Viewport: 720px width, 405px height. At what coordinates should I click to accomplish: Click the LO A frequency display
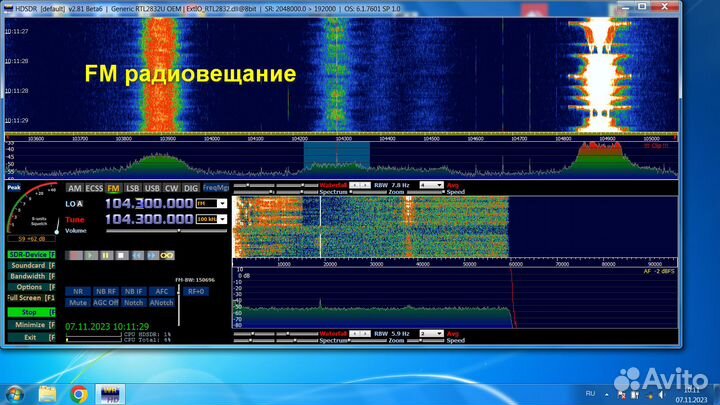pos(149,203)
